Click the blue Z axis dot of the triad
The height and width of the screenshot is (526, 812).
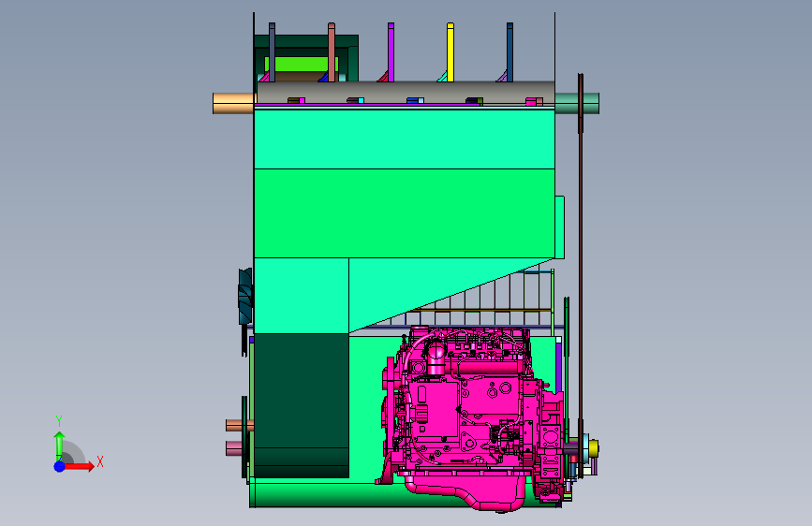pyautogui.click(x=60, y=466)
